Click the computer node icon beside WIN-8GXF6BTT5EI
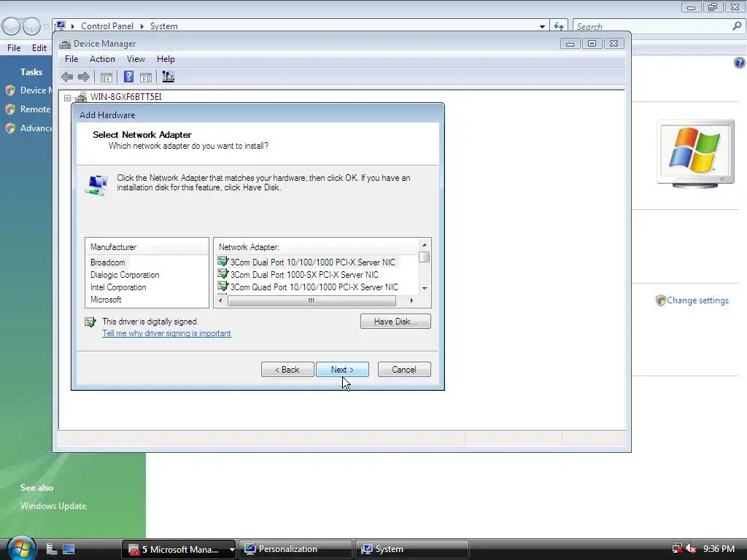The height and width of the screenshot is (560, 747). [81, 97]
